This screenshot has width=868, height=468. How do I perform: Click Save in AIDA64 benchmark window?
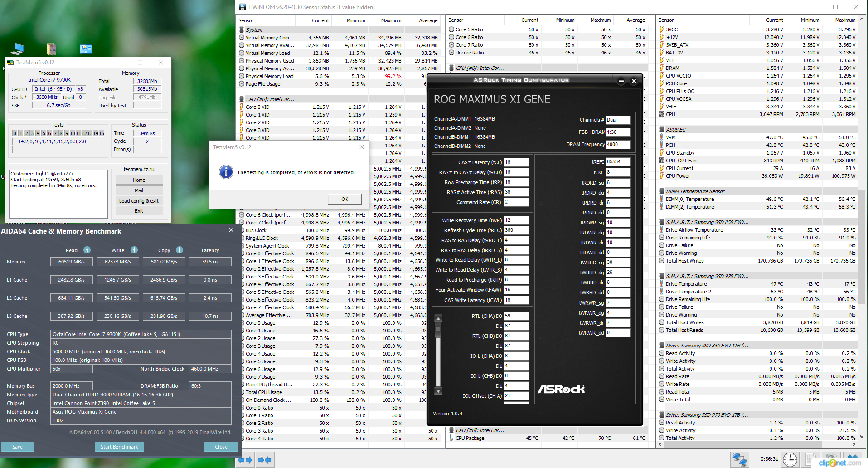[x=17, y=447]
